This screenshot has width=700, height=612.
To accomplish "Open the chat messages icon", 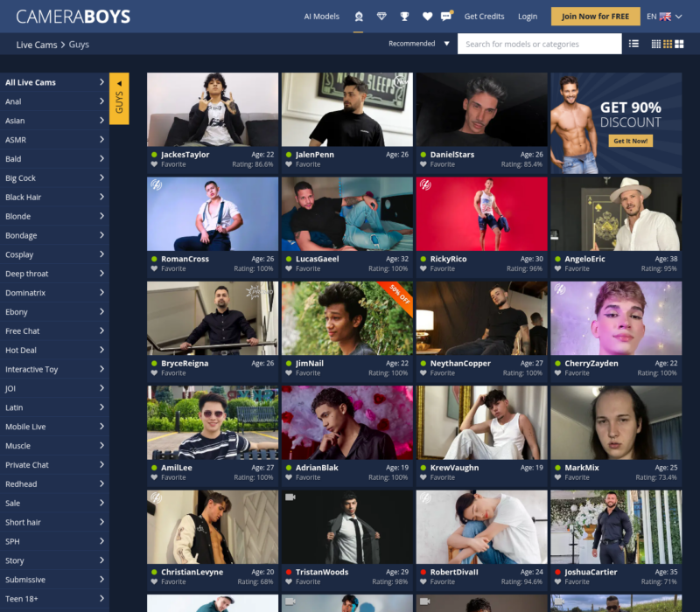I will tap(446, 17).
